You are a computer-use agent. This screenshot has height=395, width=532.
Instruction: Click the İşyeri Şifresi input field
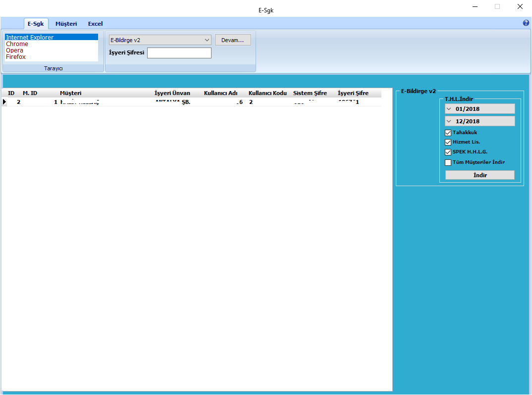click(179, 53)
